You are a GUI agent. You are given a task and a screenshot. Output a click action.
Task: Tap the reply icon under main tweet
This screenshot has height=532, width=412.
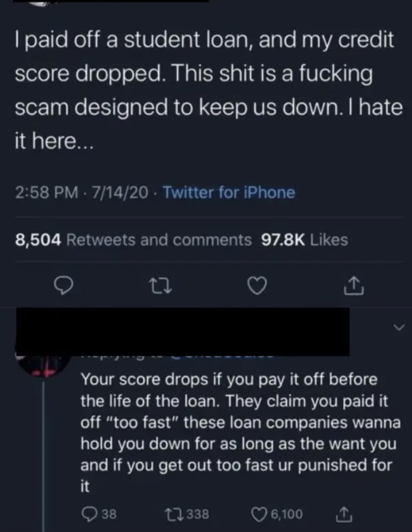click(63, 286)
